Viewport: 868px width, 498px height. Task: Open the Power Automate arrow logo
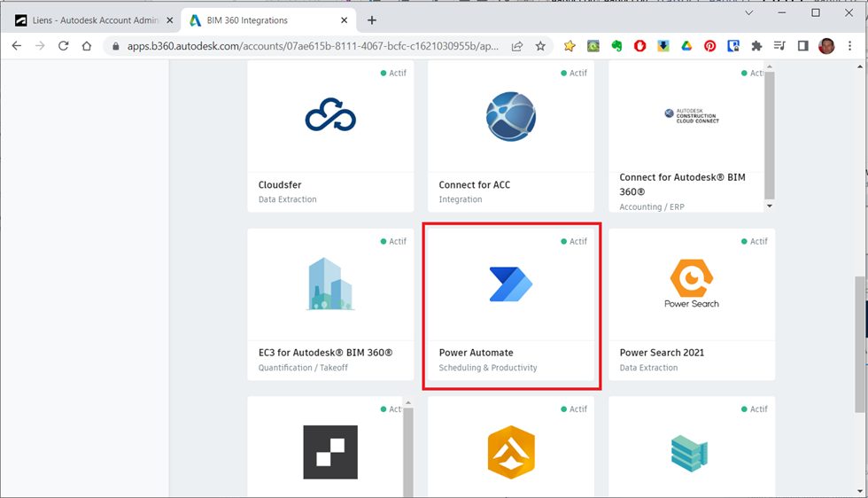click(510, 284)
